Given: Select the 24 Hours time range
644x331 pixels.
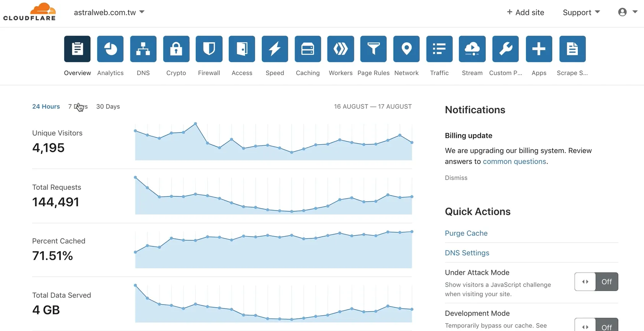Looking at the screenshot, I should (46, 106).
